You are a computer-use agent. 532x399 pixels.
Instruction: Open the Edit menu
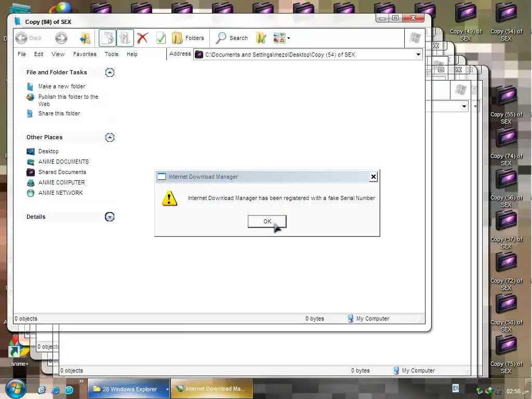(38, 54)
